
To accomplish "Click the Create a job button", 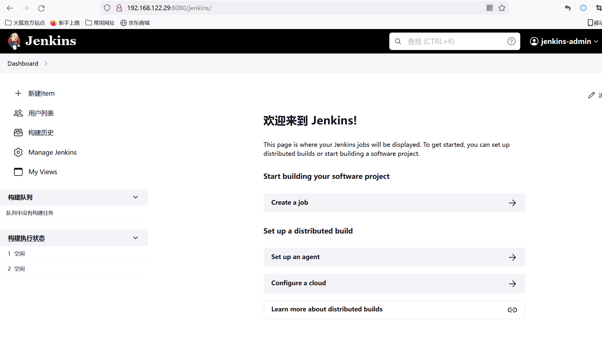I will tap(394, 203).
